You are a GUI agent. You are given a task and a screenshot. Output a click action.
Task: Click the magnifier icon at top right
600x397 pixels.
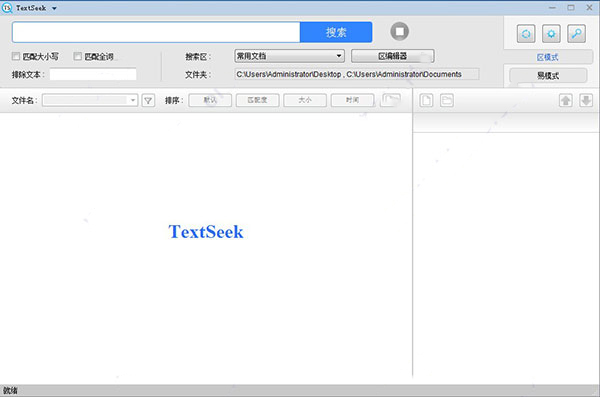click(576, 34)
